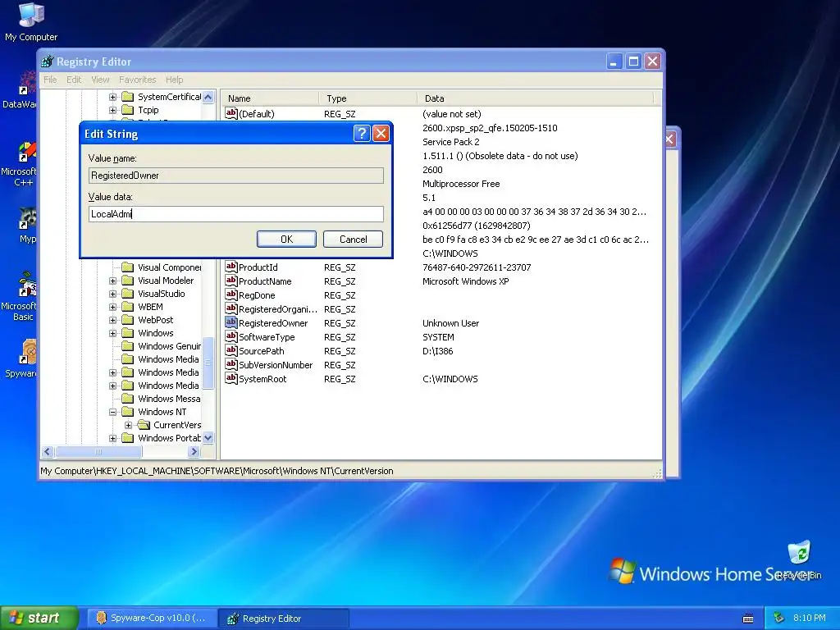The height and width of the screenshot is (630, 840).
Task: Expand the Tcpip tree node
Action: [112, 111]
